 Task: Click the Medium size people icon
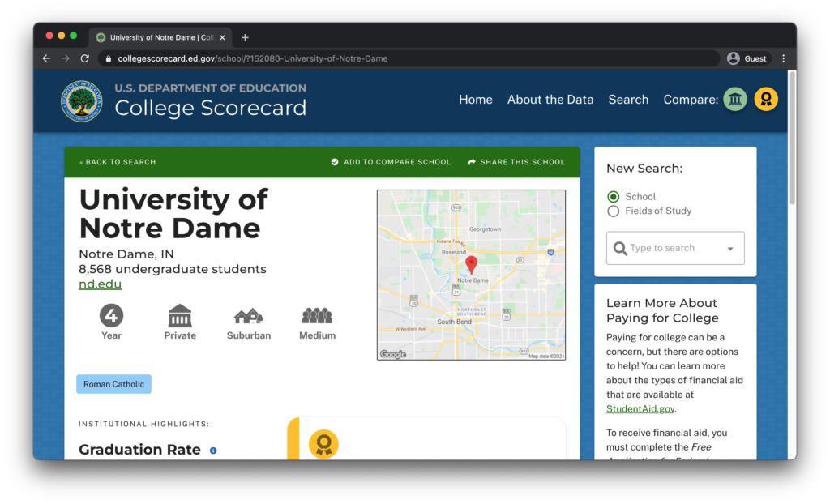(317, 316)
